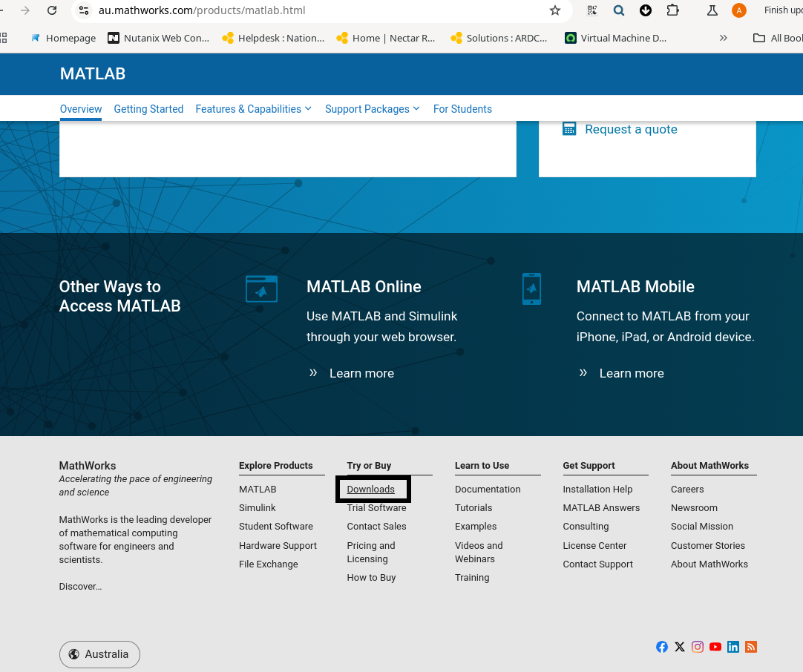Click Learn more under MATLAB Online
The image size is (803, 672).
(x=361, y=373)
